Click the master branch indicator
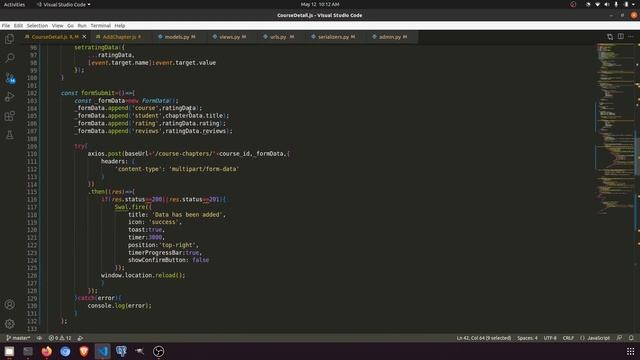This screenshot has width=640, height=360. (x=18, y=338)
